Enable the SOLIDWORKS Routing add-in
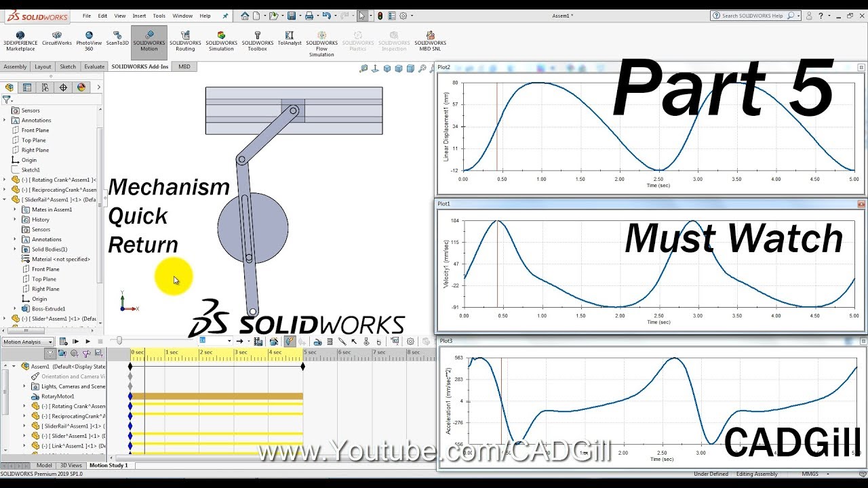868x488 pixels. pyautogui.click(x=185, y=41)
